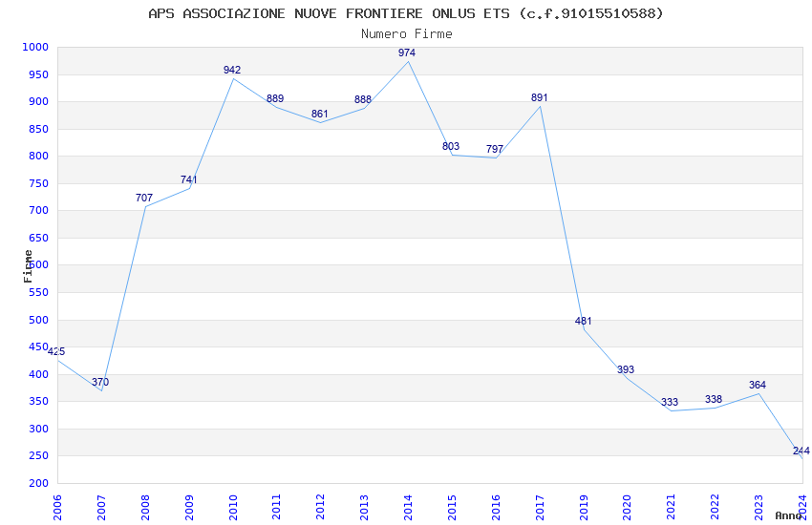
Task: Click the data label 333
Action: tap(669, 403)
